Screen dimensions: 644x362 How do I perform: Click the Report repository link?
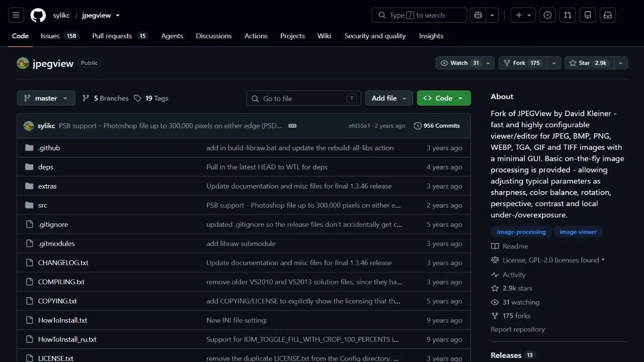coord(518,329)
